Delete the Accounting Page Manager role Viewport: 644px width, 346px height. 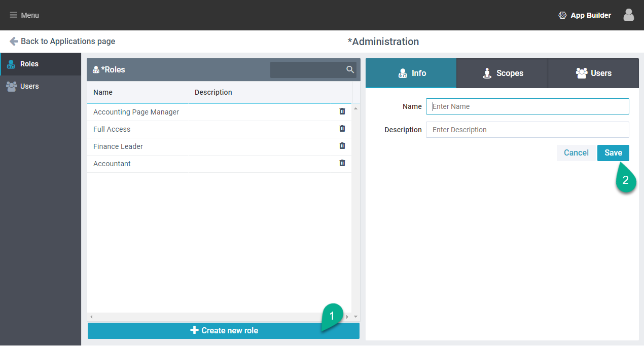(342, 111)
